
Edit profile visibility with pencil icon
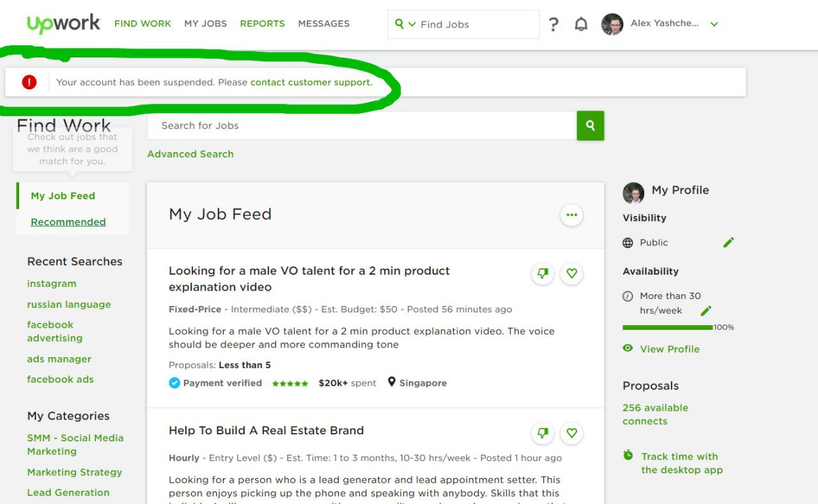[x=729, y=242]
